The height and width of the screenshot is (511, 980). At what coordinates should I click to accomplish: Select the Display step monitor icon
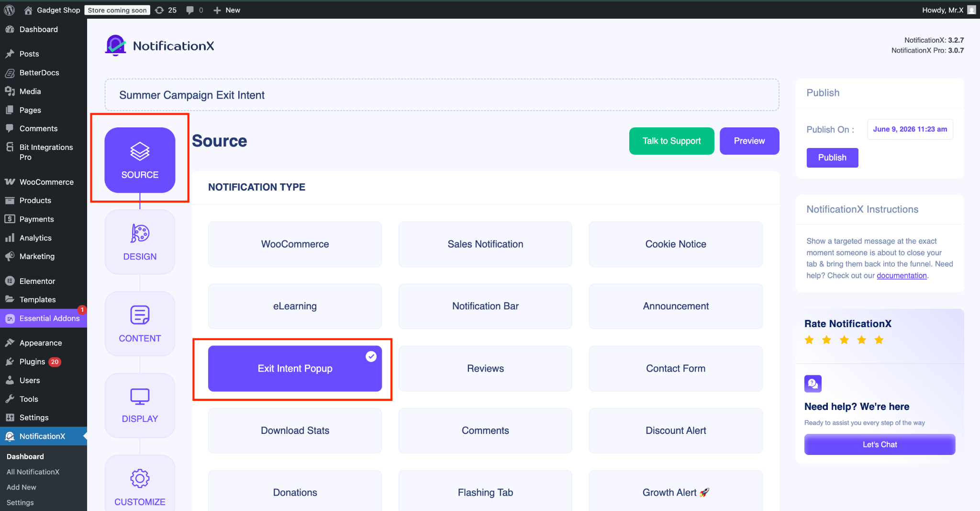[140, 397]
